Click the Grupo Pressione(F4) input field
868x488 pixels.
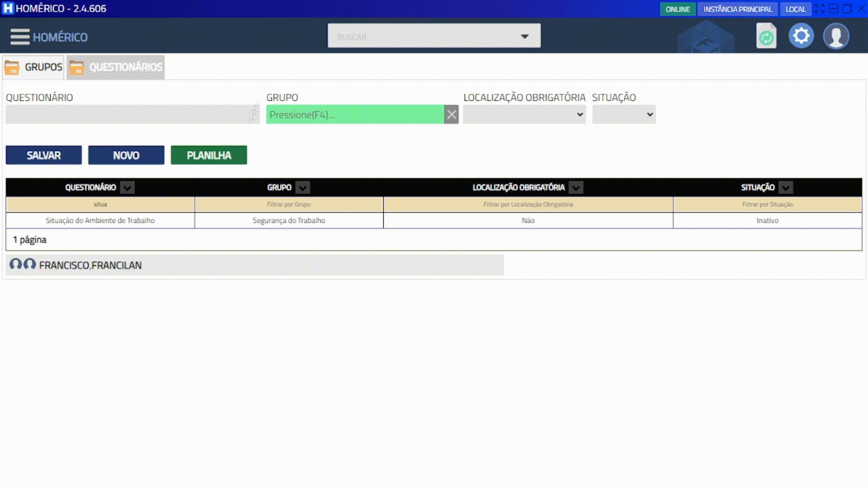[355, 115]
